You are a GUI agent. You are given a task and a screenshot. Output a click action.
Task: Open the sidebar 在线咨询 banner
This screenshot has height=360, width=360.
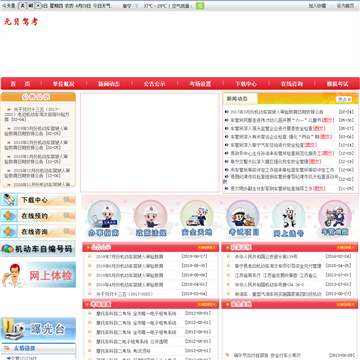tap(38, 231)
